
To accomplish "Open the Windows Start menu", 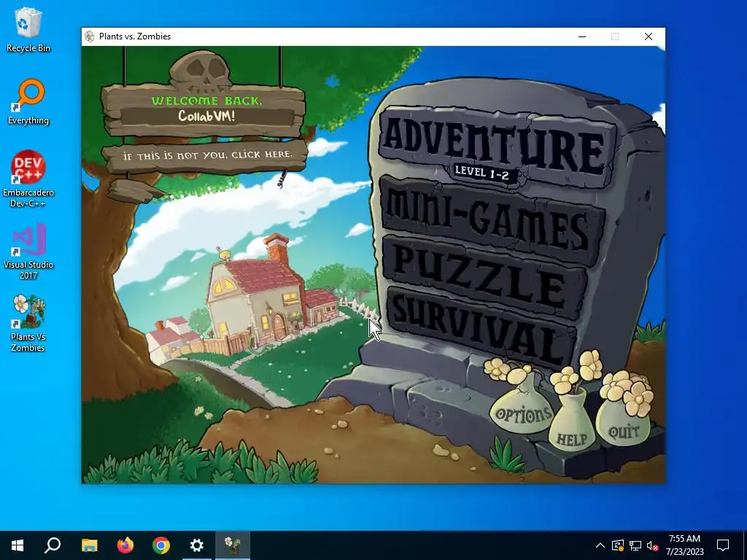I will coord(18,545).
